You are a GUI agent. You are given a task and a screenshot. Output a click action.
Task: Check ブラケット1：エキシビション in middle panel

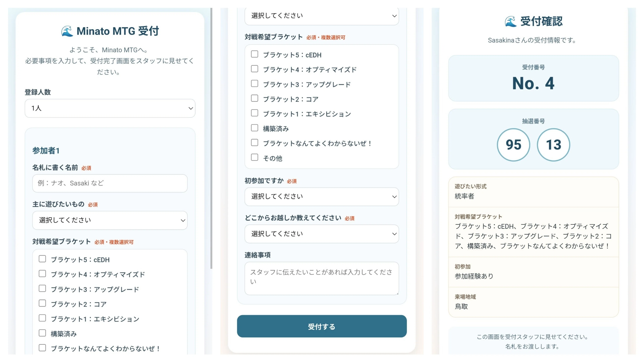(x=255, y=113)
